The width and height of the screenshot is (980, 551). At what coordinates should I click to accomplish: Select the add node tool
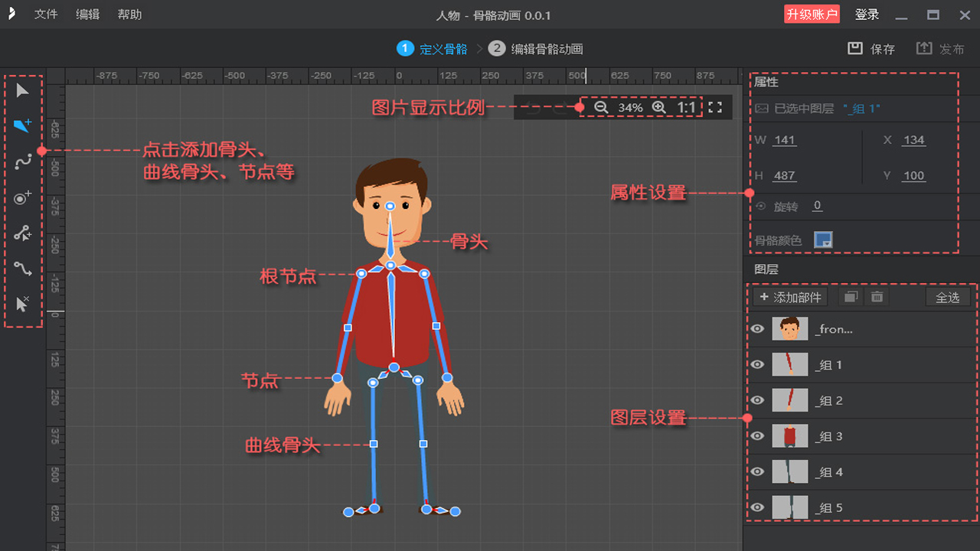(22, 197)
